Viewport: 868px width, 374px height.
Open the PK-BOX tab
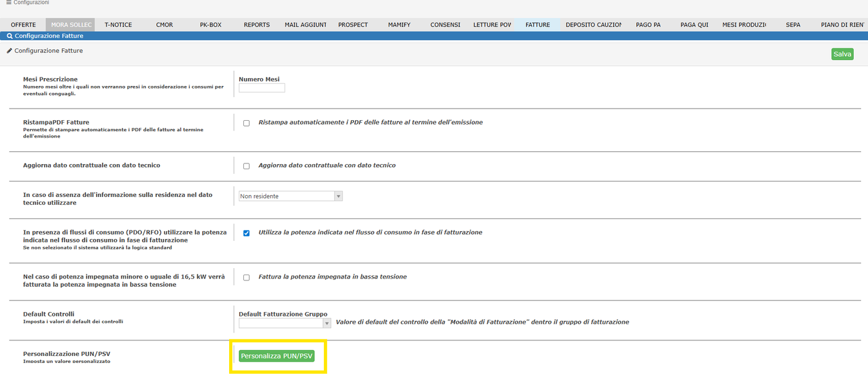point(210,25)
